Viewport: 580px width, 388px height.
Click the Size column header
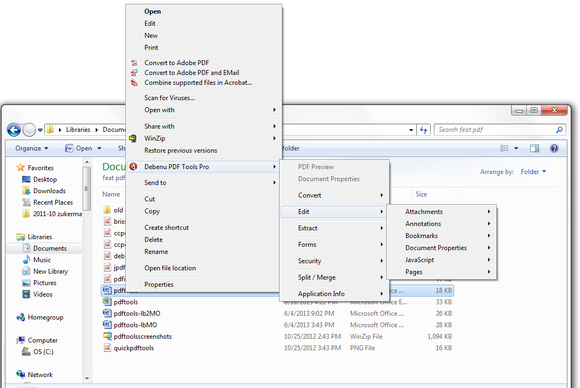click(x=421, y=194)
